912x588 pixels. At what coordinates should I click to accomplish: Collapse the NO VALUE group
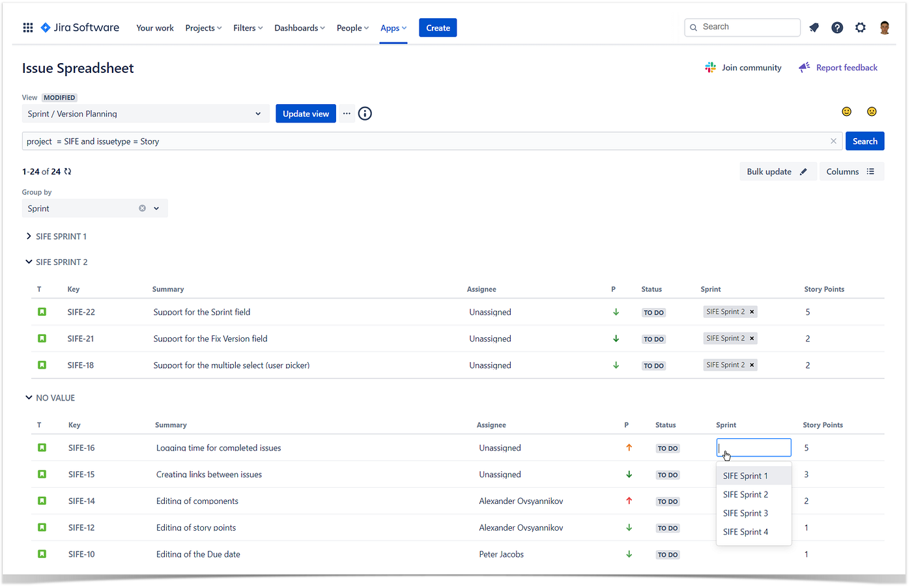29,398
